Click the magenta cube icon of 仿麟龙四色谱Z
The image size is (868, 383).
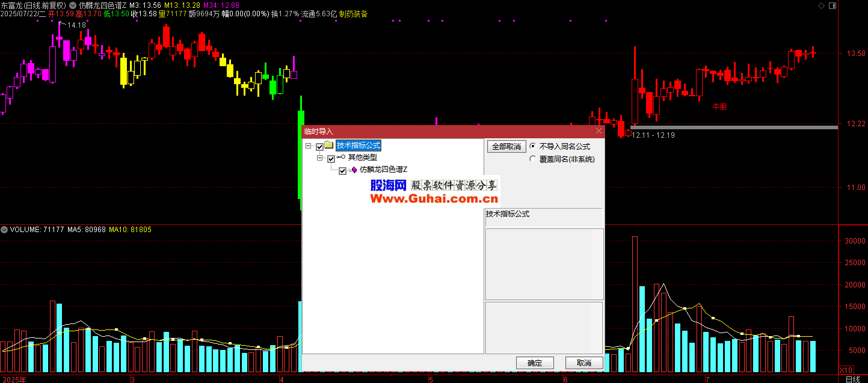click(354, 170)
